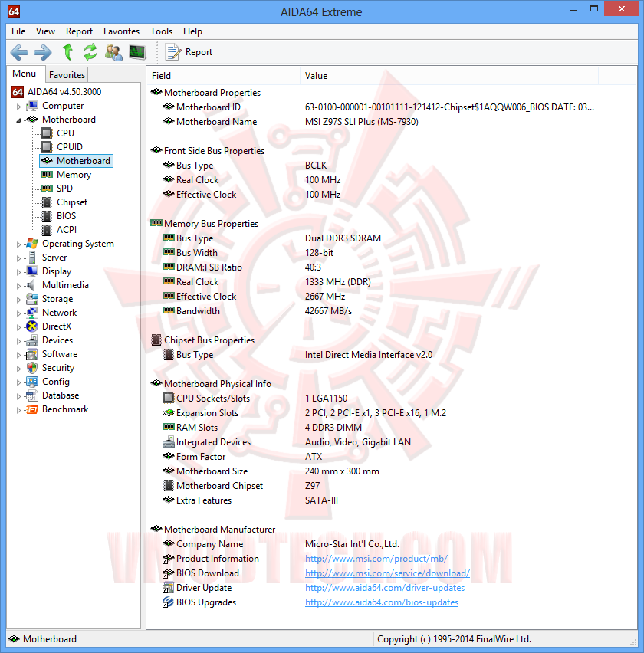Click the Network icon in tree
644x653 pixels.
coord(32,313)
